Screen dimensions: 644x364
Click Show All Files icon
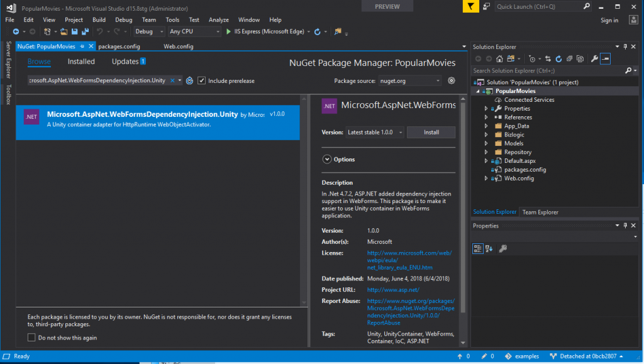pyautogui.click(x=580, y=59)
